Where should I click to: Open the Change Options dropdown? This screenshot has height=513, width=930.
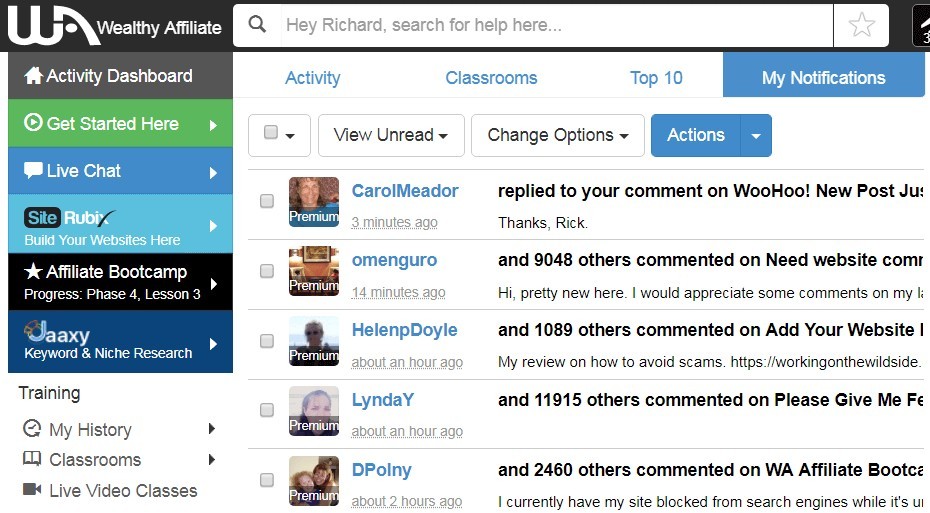click(558, 135)
